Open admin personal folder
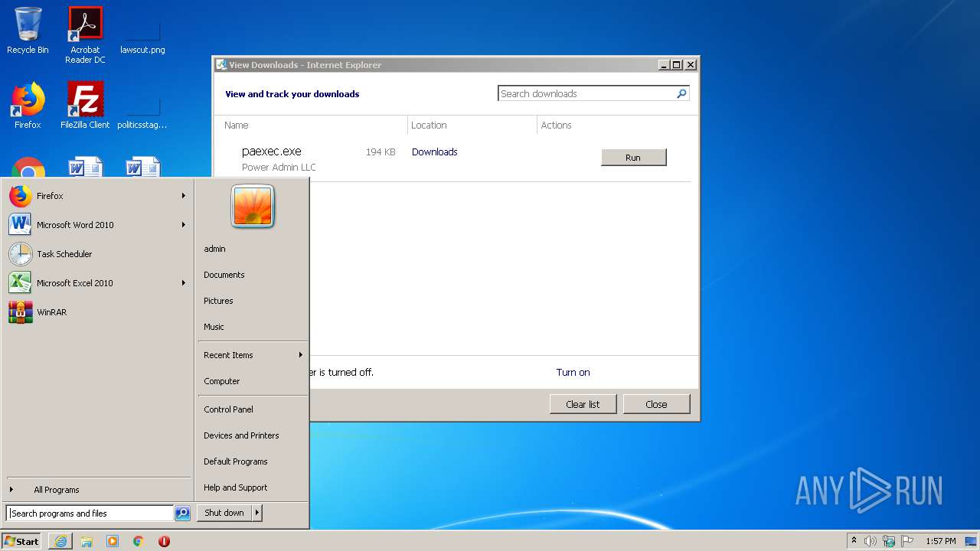This screenshot has height=551, width=980. 253,249
